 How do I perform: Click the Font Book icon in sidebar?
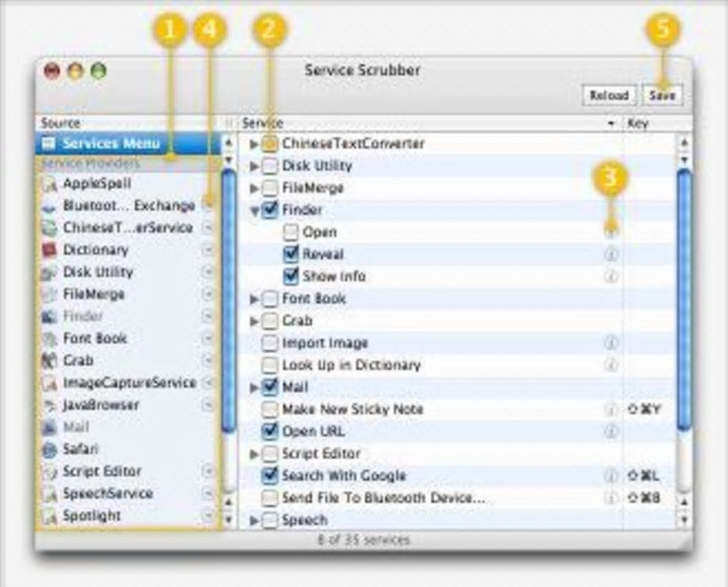click(49, 338)
